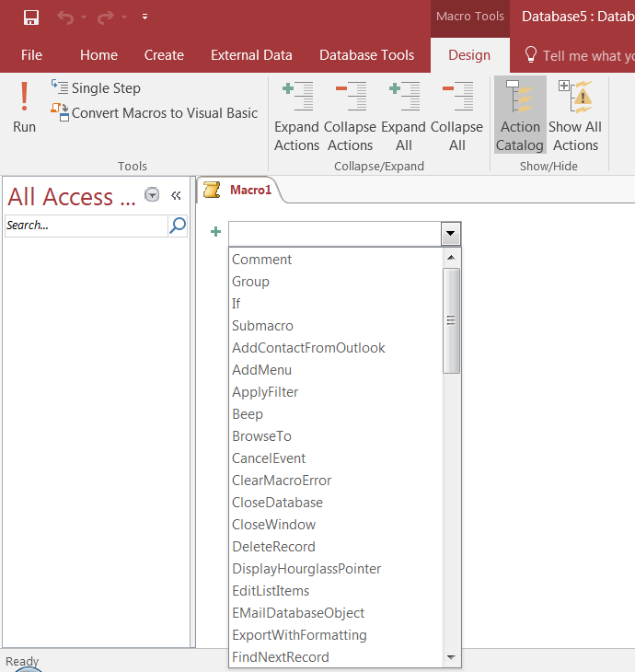This screenshot has width=635, height=672.
Task: Select BrowseTo action
Action: click(x=336, y=435)
